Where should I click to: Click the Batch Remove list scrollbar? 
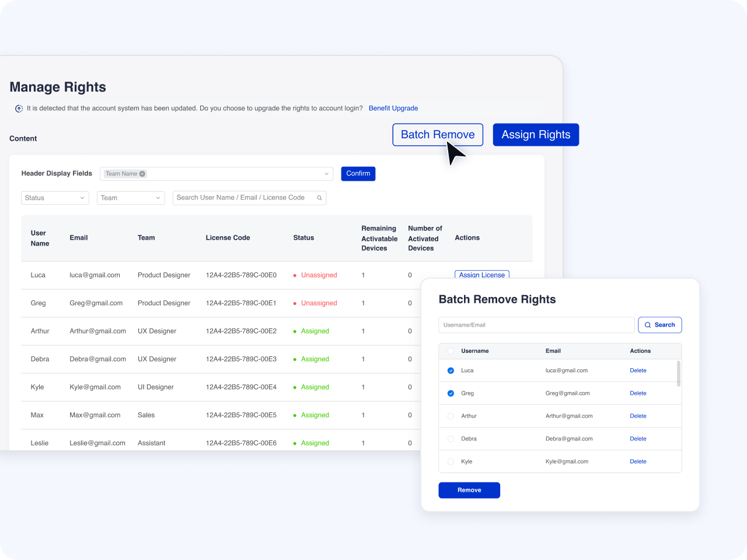point(678,373)
